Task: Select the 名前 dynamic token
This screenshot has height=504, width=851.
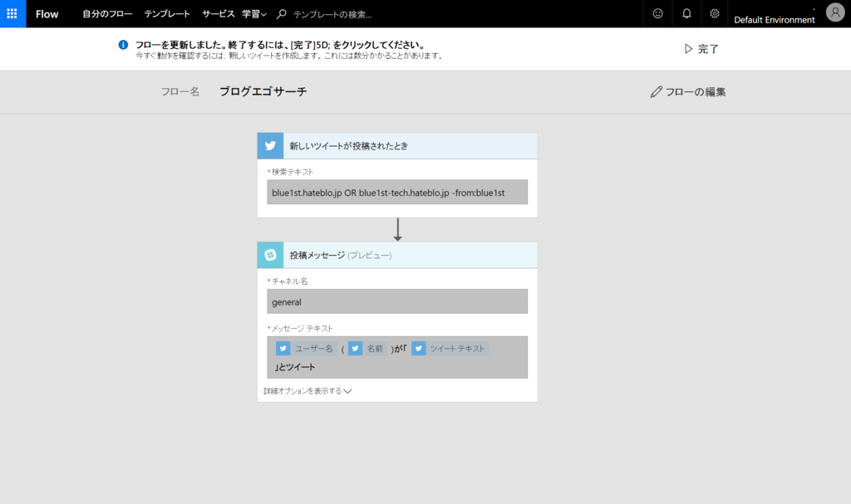Action: pyautogui.click(x=367, y=348)
